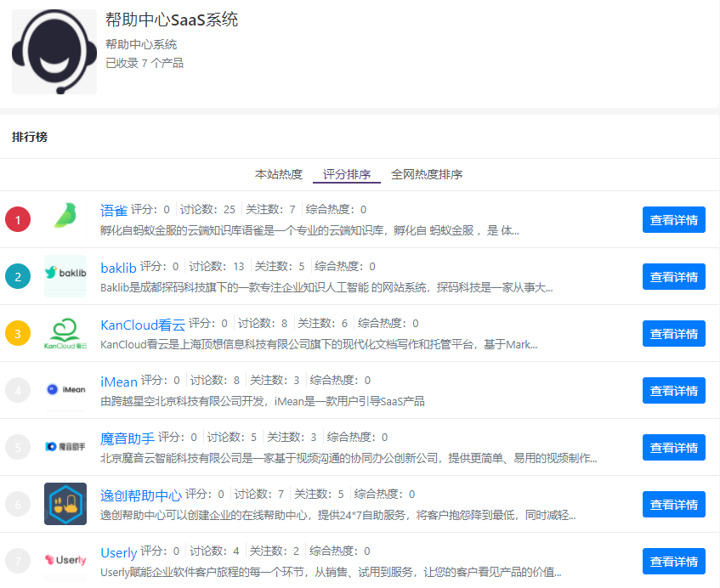Image resolution: width=720 pixels, height=588 pixels.
Task: Click the Userly product logo
Action: pyautogui.click(x=65, y=560)
